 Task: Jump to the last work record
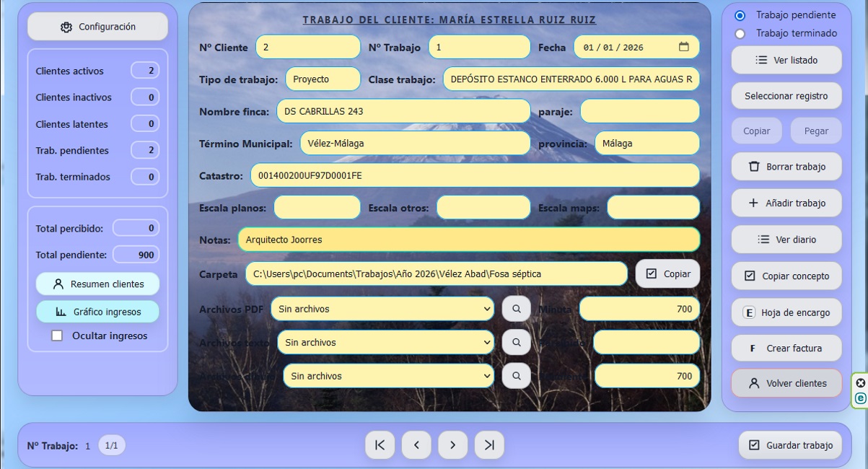(489, 445)
